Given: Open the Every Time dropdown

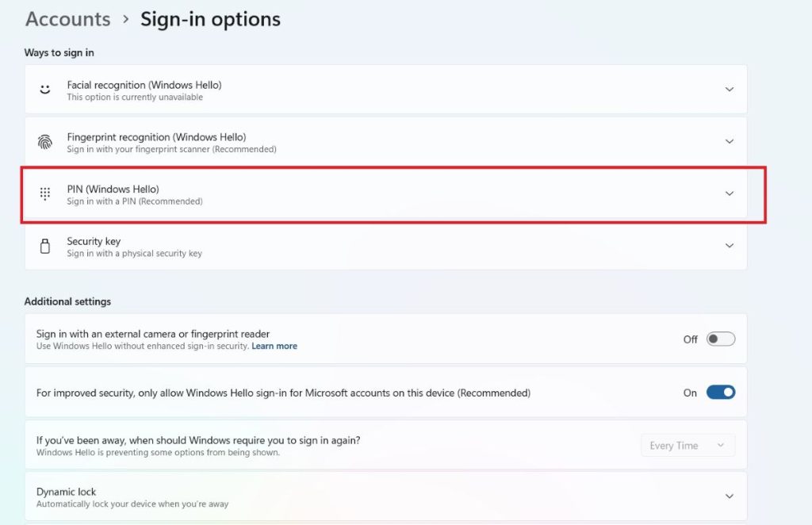Looking at the screenshot, I should coord(688,445).
